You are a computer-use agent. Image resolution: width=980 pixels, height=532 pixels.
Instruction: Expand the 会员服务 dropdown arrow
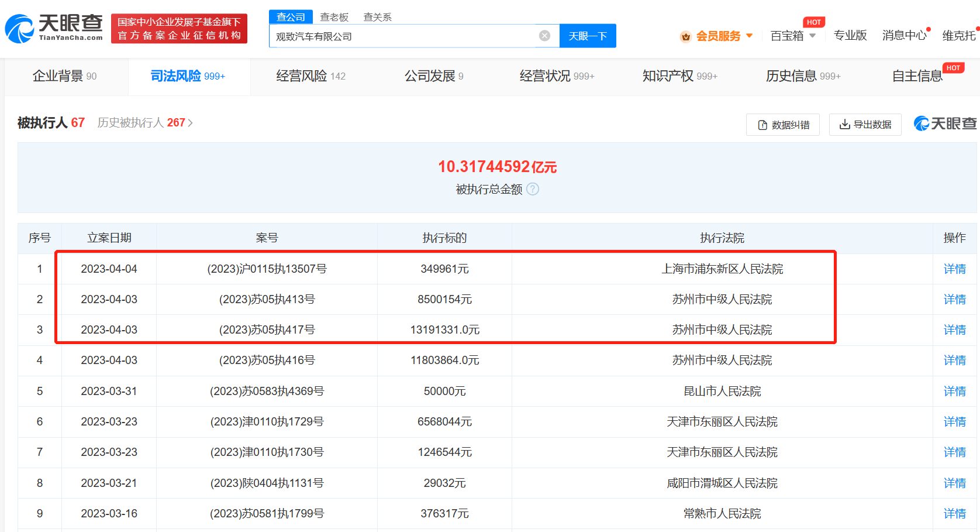(750, 36)
